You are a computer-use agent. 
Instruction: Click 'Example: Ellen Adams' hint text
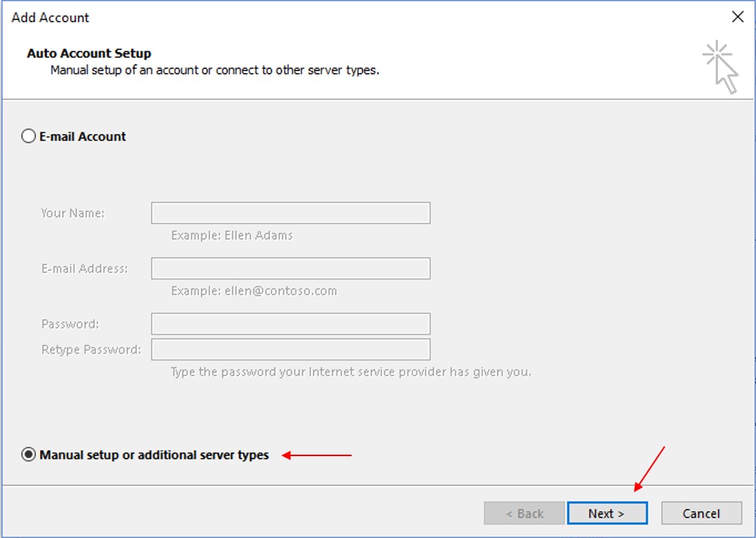coord(232,235)
